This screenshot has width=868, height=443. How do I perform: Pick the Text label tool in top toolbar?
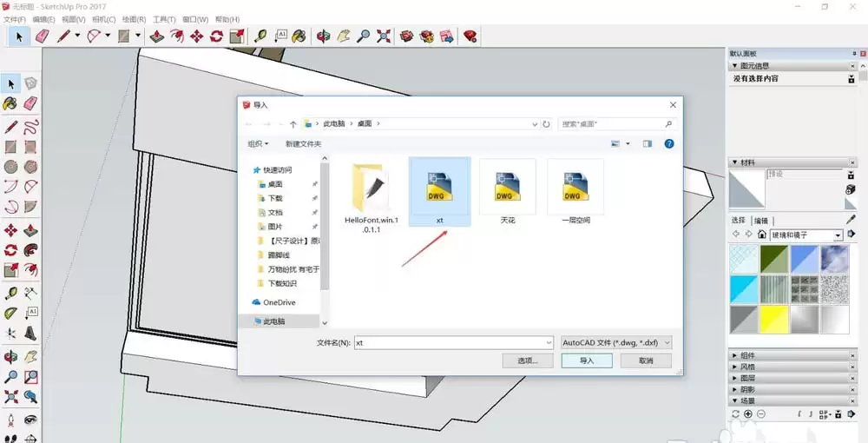(x=280, y=36)
